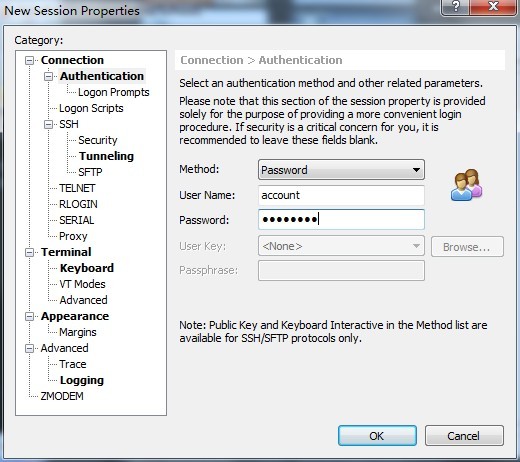The width and height of the screenshot is (520, 462).
Task: Select SERIAL category
Action: click(77, 220)
